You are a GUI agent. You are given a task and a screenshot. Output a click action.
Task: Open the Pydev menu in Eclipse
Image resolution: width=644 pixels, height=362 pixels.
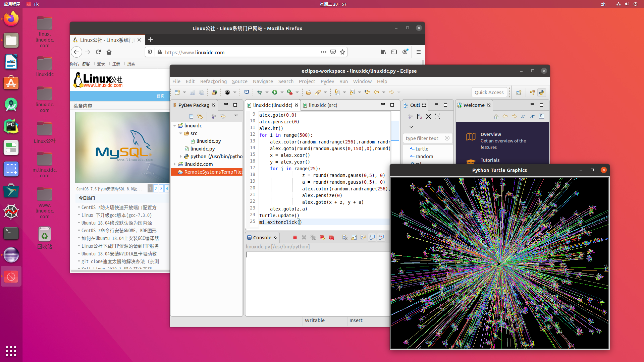pos(327,81)
